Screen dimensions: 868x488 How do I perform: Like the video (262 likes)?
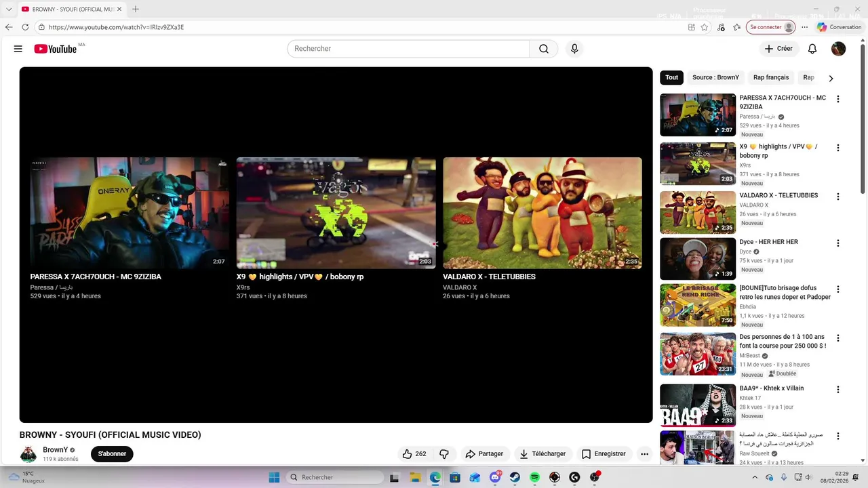[x=414, y=454]
